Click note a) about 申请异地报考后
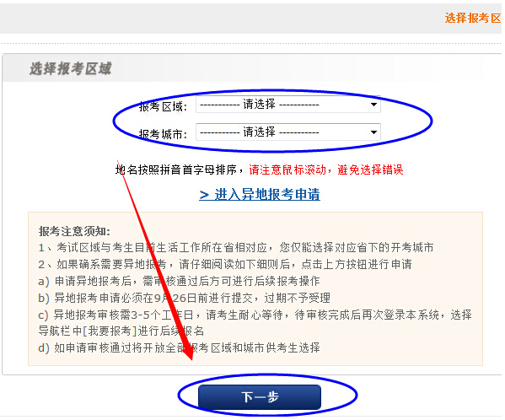 179,281
